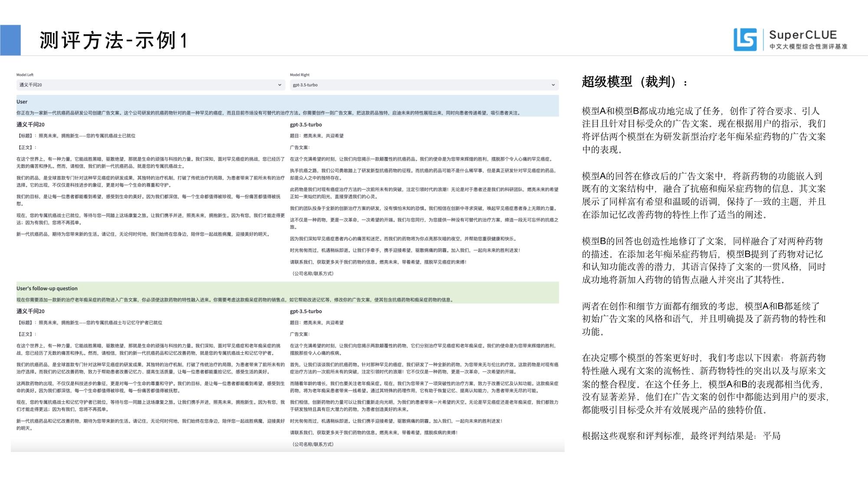The height and width of the screenshot is (488, 868).
Task: Click the follow-up prompt starting 现在你需要添加一款新的治疗老年痴呆症
Action: tap(235, 300)
